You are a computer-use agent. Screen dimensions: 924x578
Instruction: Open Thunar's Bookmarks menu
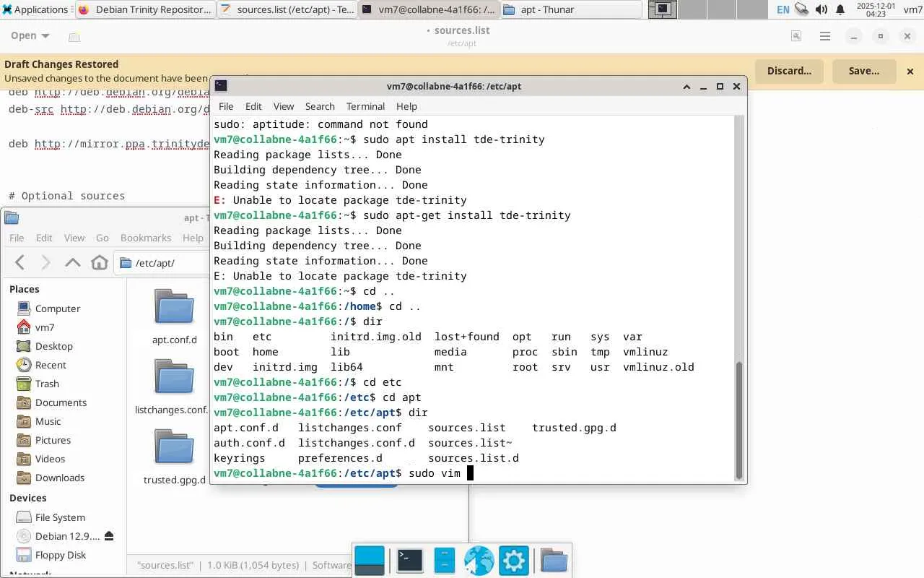pos(146,238)
